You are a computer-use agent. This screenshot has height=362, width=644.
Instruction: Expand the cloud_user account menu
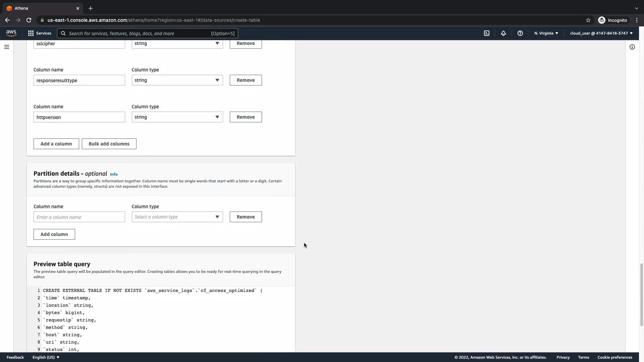(601, 33)
